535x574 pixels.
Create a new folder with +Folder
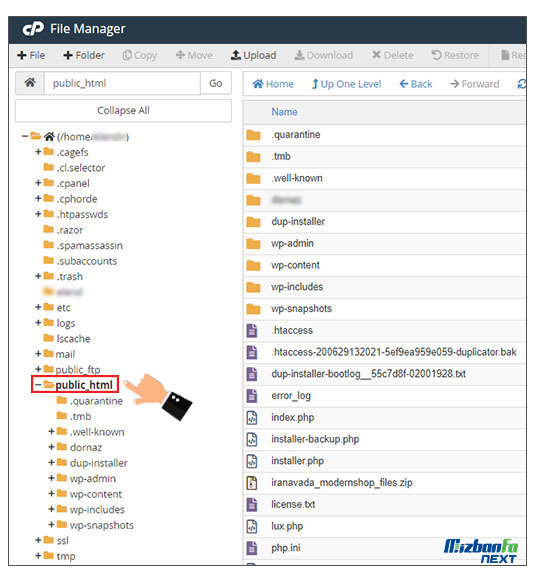coord(84,55)
